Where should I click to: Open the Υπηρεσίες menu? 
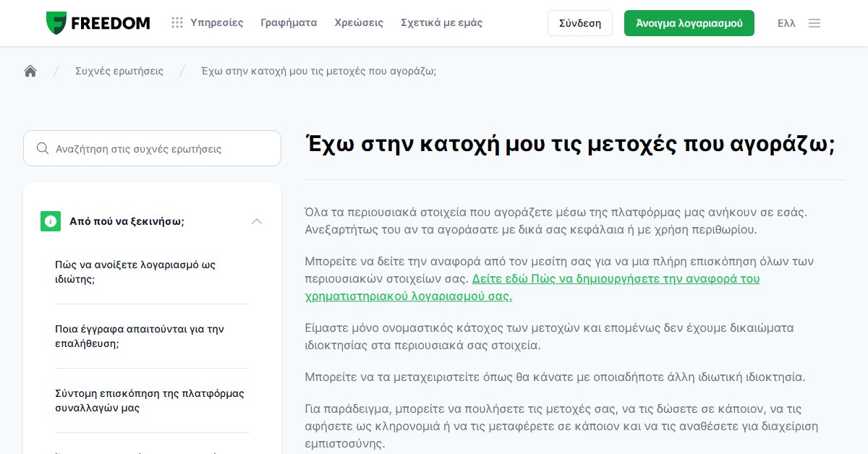point(216,23)
